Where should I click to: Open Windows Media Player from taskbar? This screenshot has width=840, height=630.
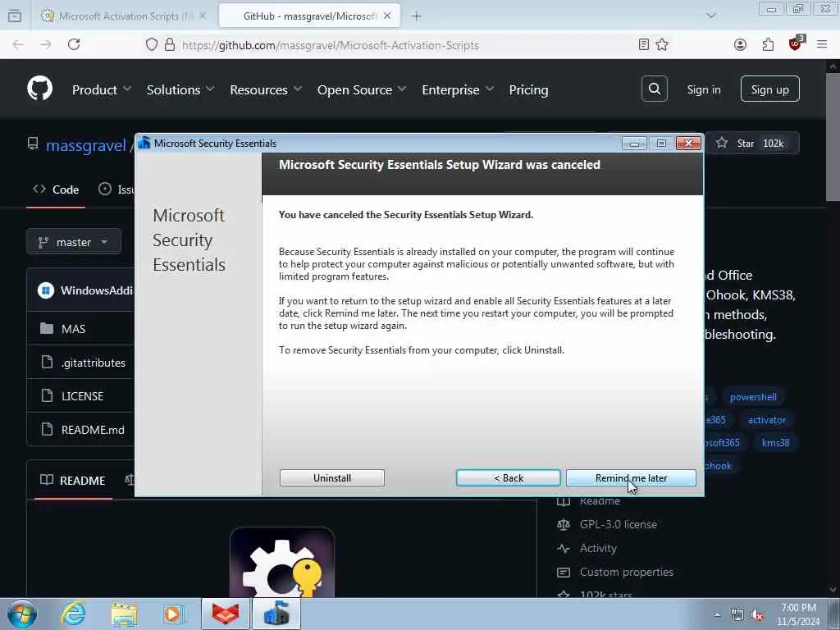(x=174, y=614)
